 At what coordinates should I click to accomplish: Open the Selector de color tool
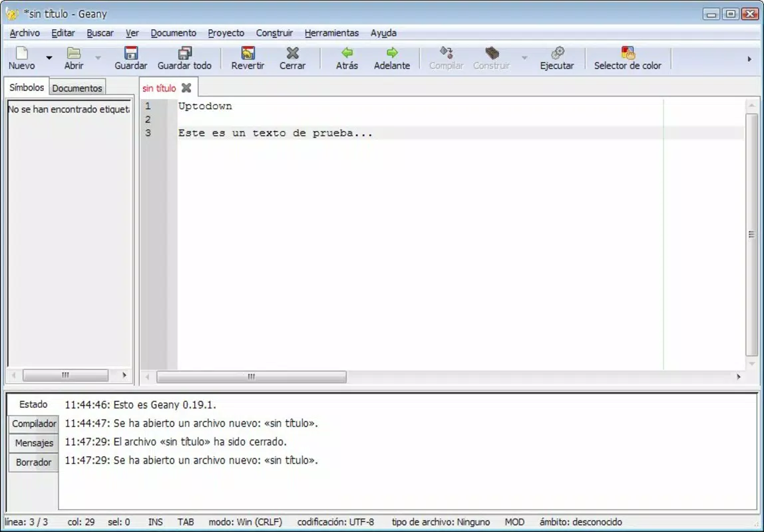628,58
